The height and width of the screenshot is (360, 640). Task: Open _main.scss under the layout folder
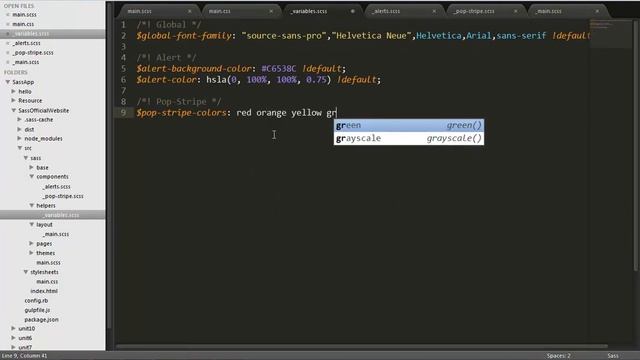coord(56,234)
